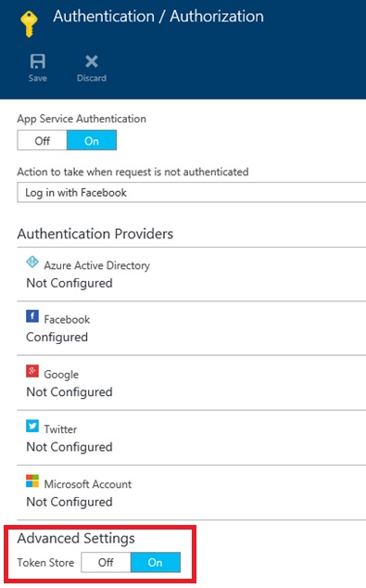Image resolution: width=366 pixels, height=588 pixels.
Task: Click the Discard X icon
Action: [92, 61]
